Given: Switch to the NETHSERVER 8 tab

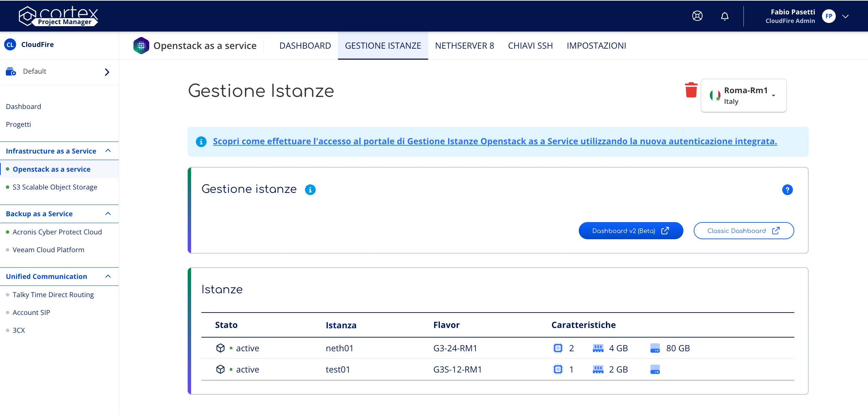Looking at the screenshot, I should (x=464, y=46).
